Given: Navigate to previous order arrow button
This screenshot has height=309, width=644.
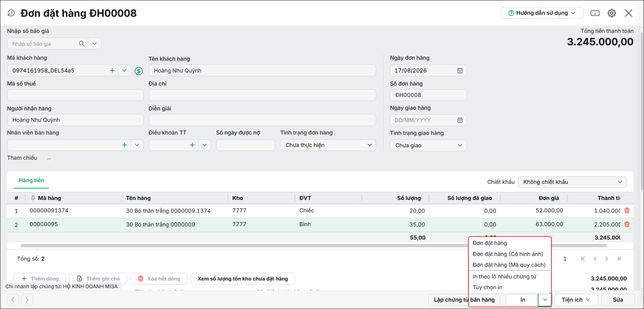Looking at the screenshot, I should (13, 300).
